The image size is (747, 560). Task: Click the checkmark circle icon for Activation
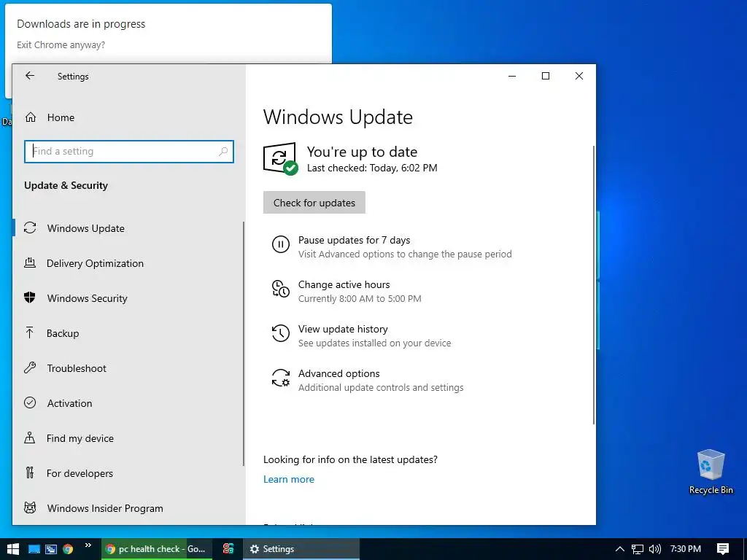point(29,402)
